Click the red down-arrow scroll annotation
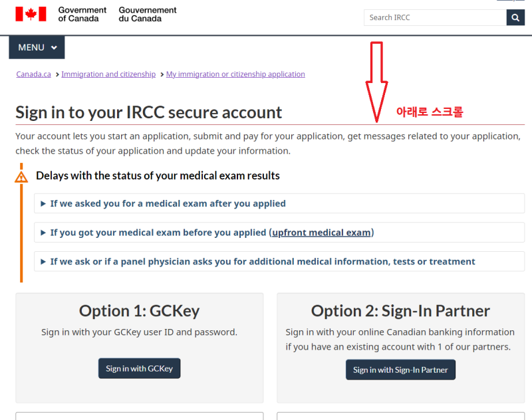Viewport: 532px width, 420px height. tap(376, 82)
